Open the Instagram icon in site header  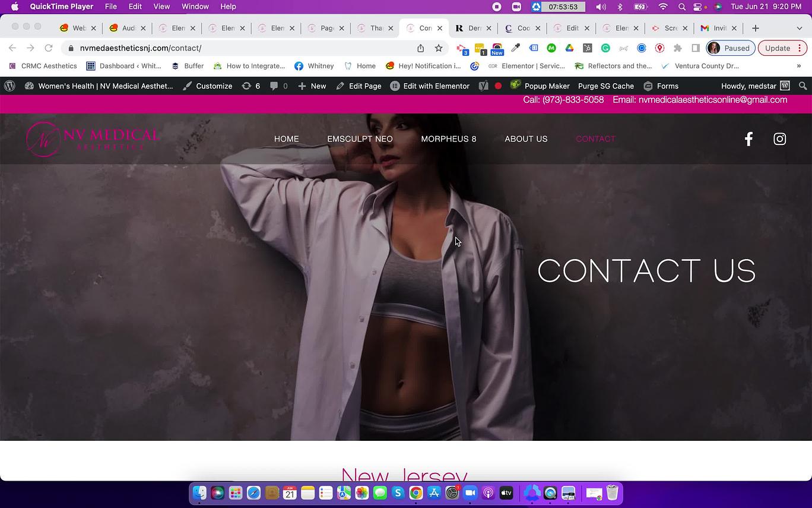pos(780,139)
